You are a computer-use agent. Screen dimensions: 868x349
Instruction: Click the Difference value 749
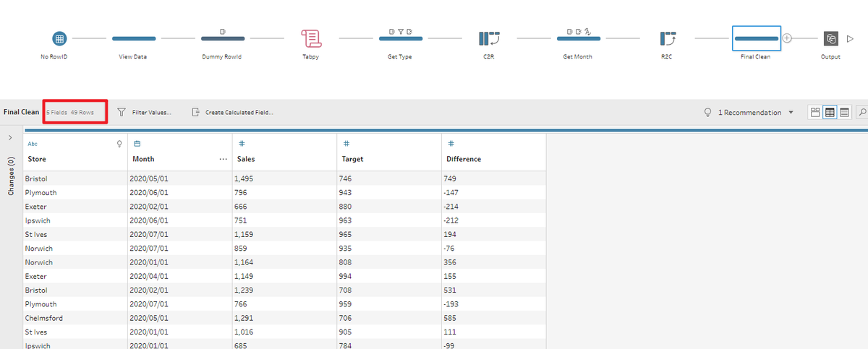click(493, 178)
